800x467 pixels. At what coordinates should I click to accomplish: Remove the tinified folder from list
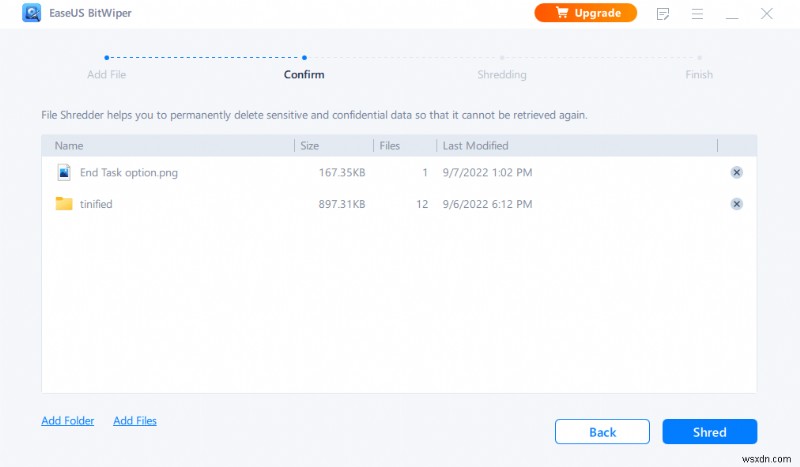click(737, 204)
